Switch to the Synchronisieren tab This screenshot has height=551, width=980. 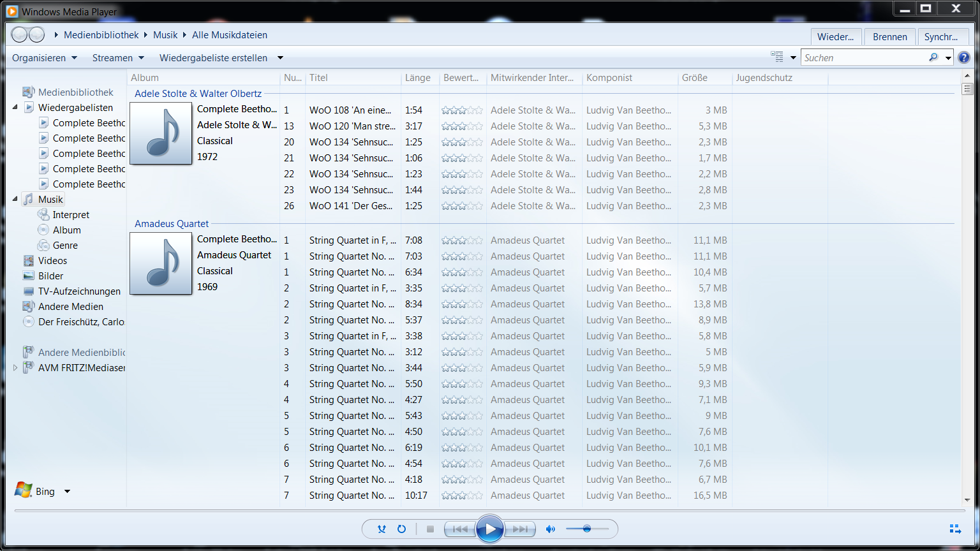(x=942, y=37)
